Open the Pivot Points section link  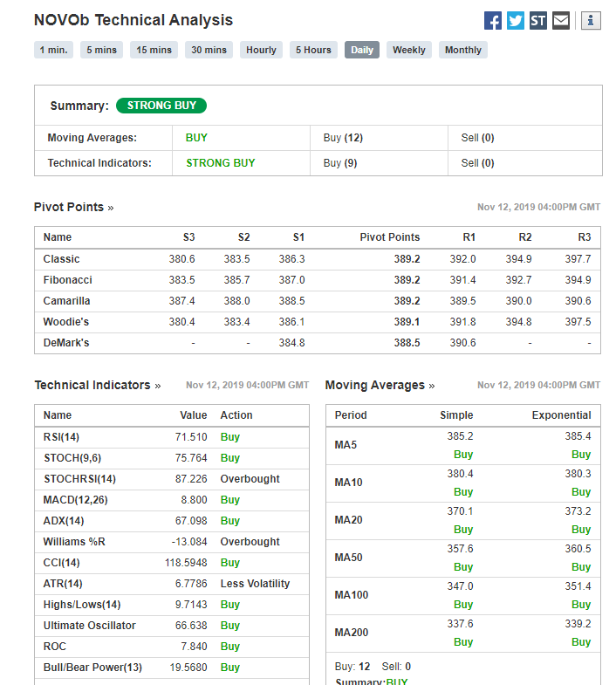74,207
